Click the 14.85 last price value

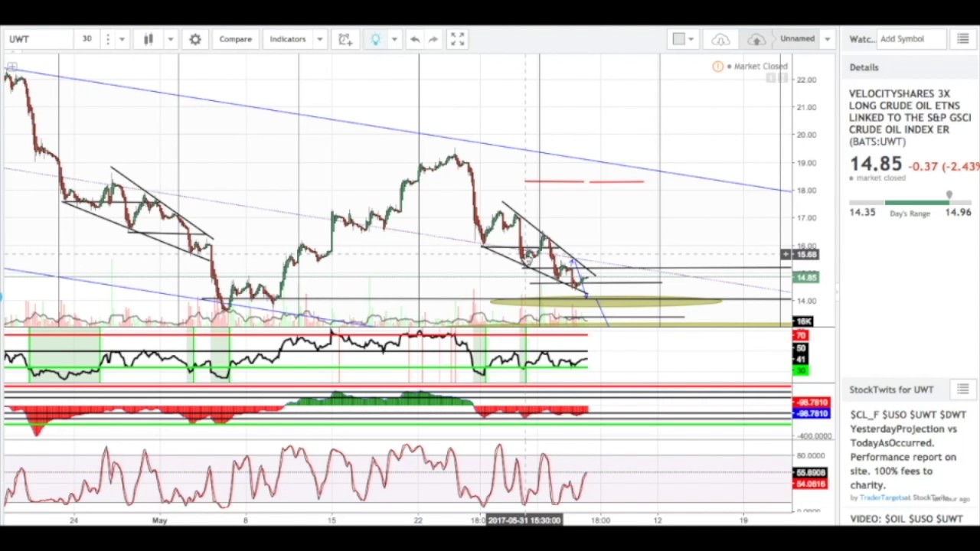pos(875,164)
